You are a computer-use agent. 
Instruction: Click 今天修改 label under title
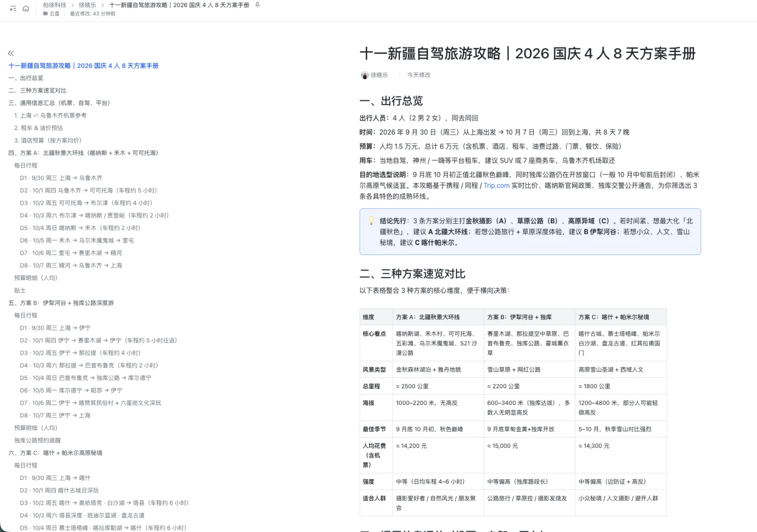(x=419, y=75)
